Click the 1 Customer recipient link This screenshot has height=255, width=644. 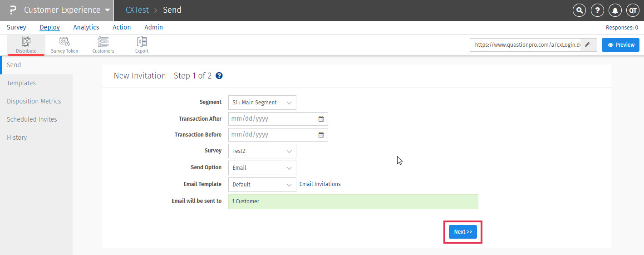246,201
